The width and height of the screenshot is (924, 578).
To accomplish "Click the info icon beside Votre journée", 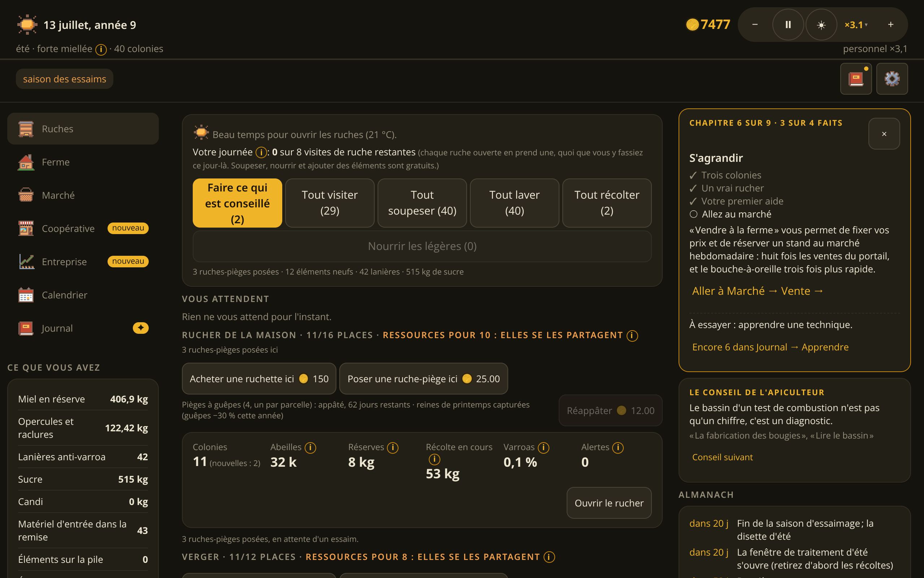I will tap(261, 152).
